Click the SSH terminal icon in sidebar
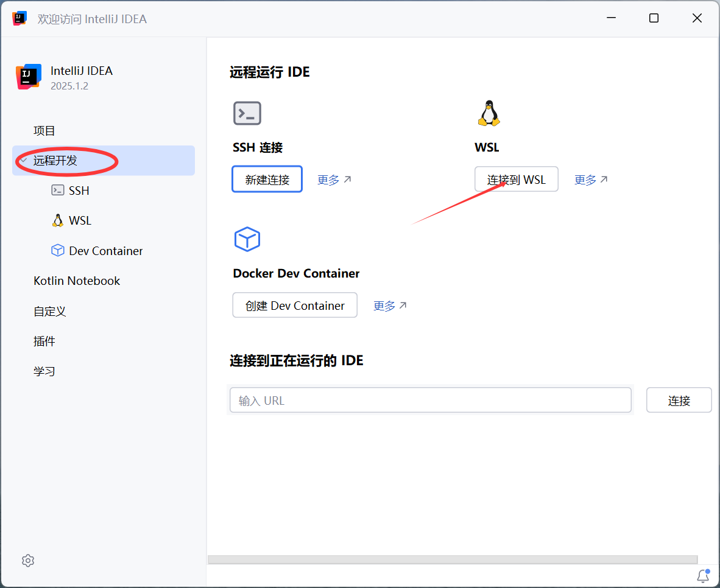The height and width of the screenshot is (588, 720). (x=58, y=190)
